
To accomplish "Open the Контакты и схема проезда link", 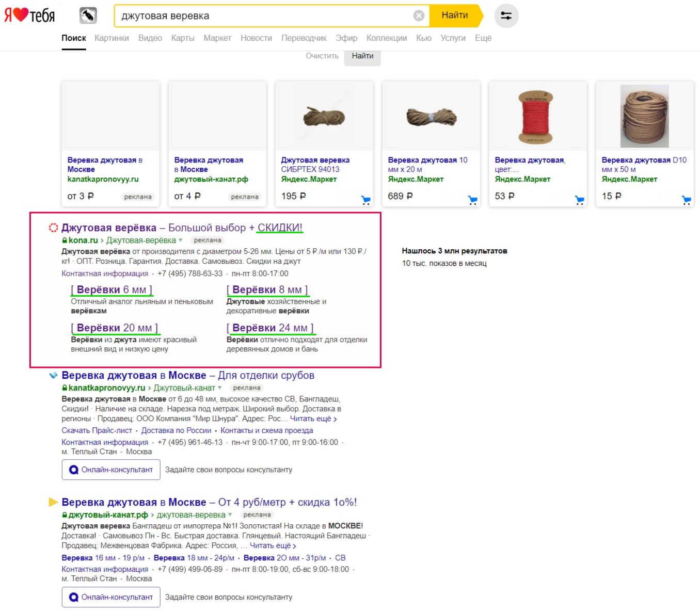I will tap(267, 430).
